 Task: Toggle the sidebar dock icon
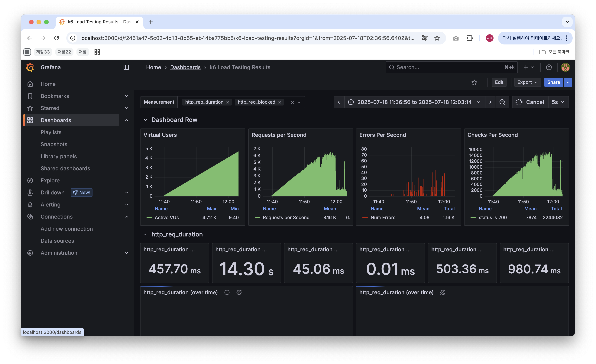(126, 67)
